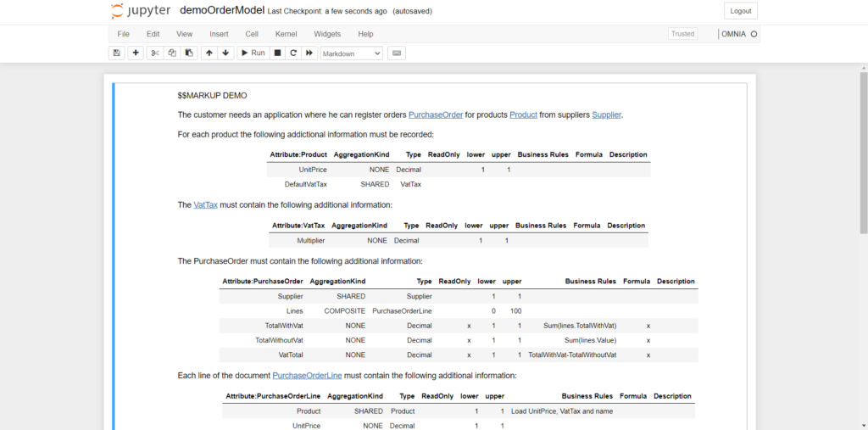Click the VatTotal attribute cell
Viewport: 868px width, 430px height.
click(291, 355)
